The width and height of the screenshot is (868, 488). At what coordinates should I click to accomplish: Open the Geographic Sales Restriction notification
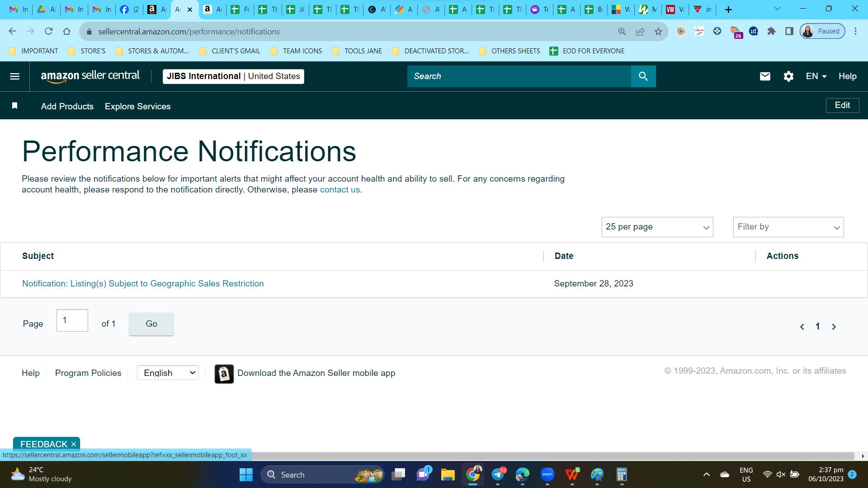point(143,284)
